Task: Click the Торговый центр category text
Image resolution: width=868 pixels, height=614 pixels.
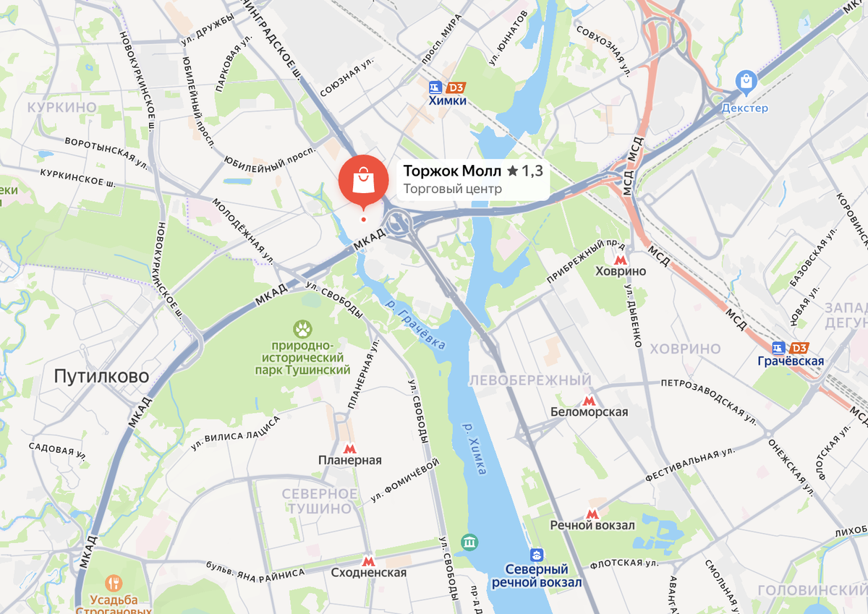Action: [x=453, y=189]
